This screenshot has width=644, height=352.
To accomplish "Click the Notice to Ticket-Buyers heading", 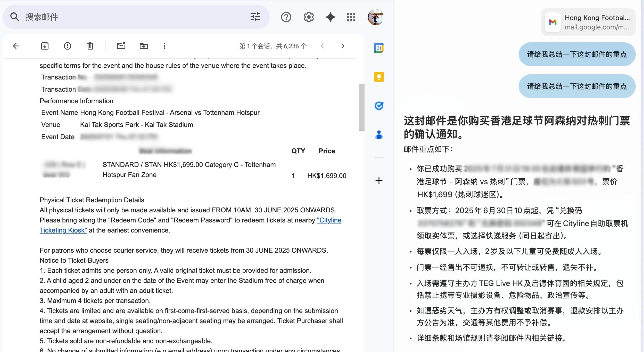I will [74, 260].
